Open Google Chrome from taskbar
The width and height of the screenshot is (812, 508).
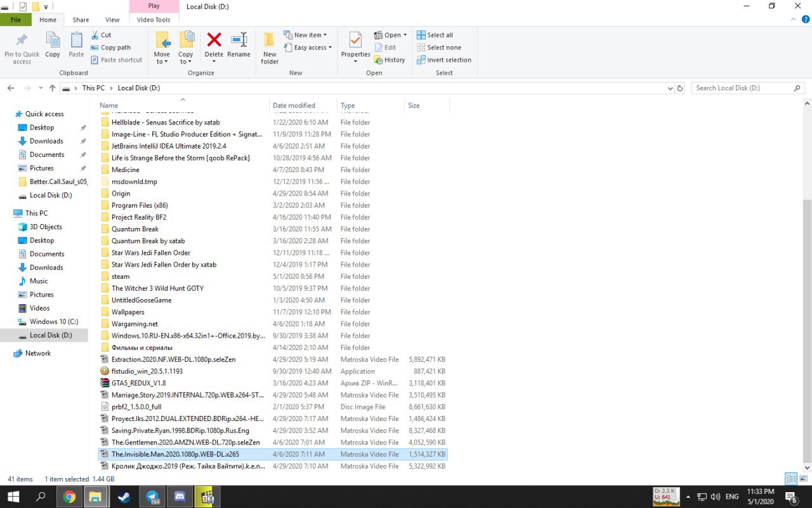coord(69,497)
